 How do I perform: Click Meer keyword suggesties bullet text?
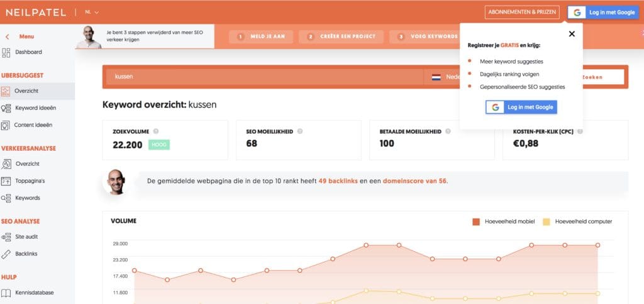click(511, 62)
